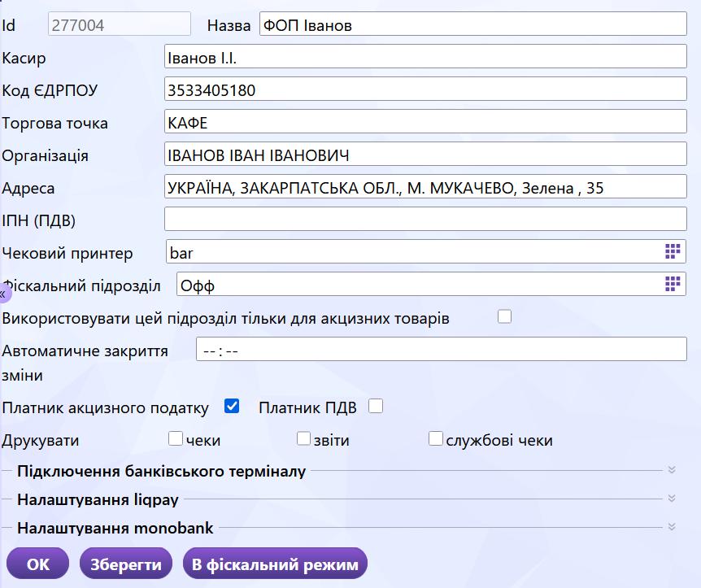Click the Платник акцизного податку label
701x588 pixels.
click(x=105, y=407)
